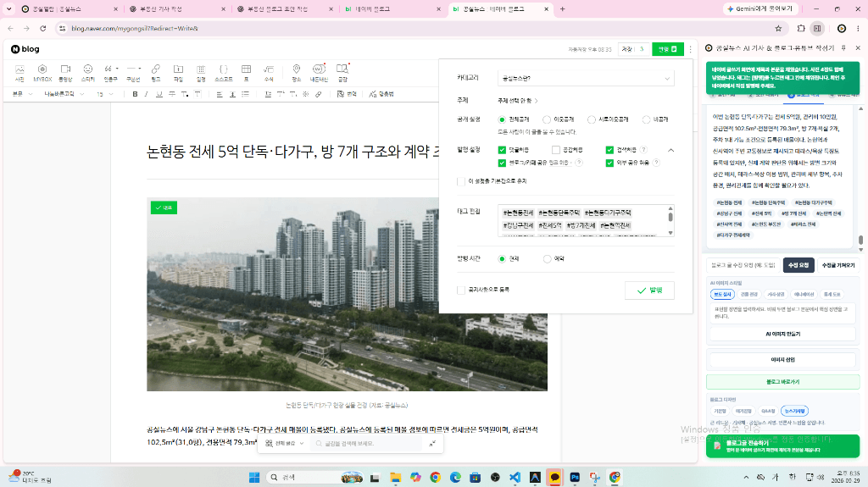Select the Q&A형 blog design
The image size is (868, 487).
(768, 411)
